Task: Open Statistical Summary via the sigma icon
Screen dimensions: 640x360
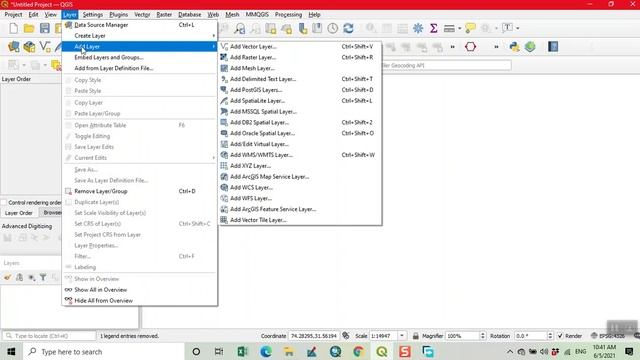Action: pyautogui.click(x=433, y=28)
